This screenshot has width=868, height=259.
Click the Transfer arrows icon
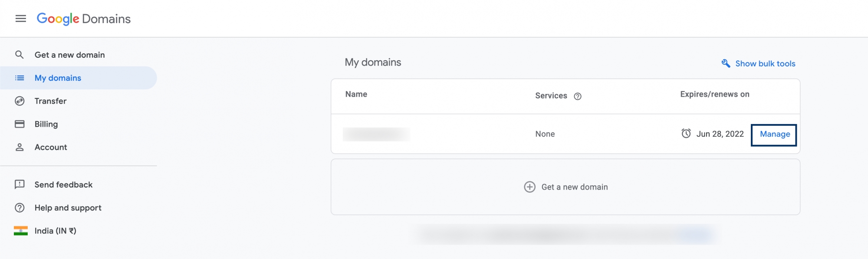[x=20, y=101]
